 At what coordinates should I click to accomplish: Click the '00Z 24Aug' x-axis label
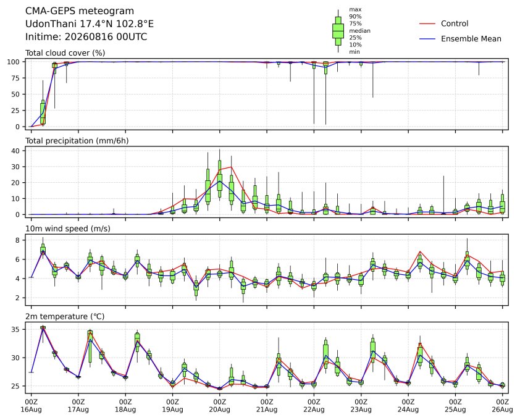pyautogui.click(x=408, y=406)
